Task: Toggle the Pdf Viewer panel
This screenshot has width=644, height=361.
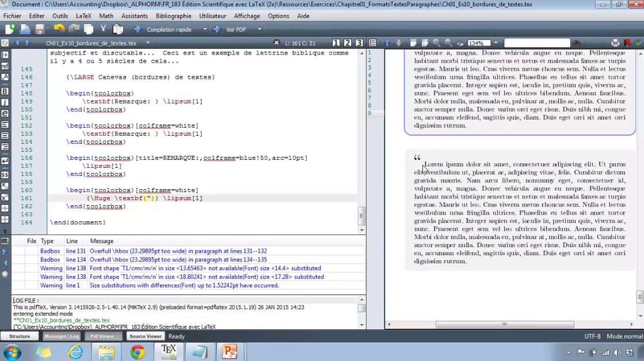Action: click(102, 336)
